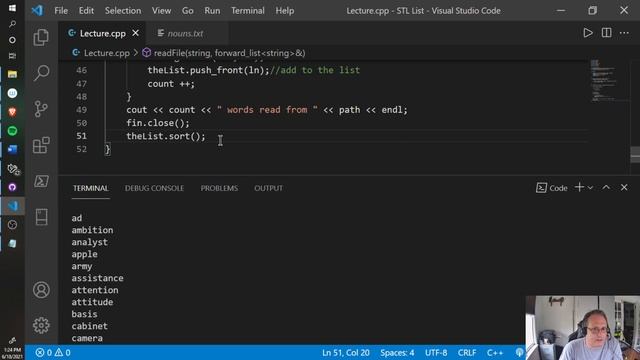
Task: Change line endings via CRLF
Action: click(x=467, y=352)
